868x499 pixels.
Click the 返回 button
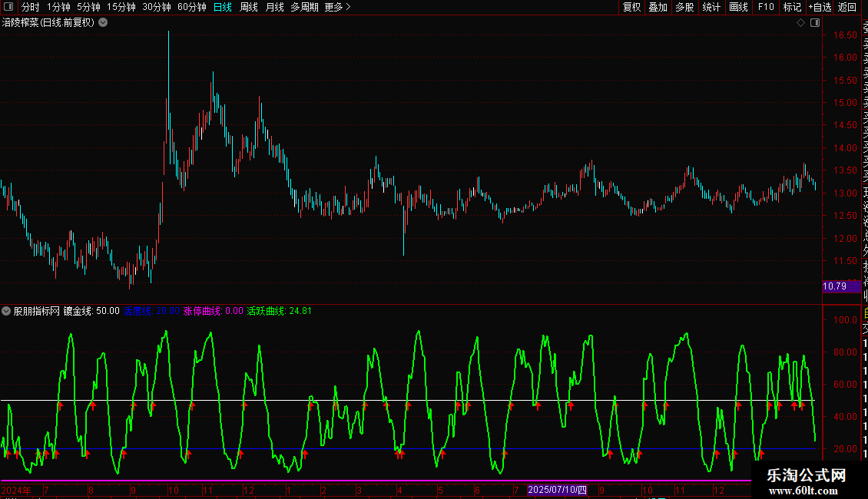pos(847,7)
